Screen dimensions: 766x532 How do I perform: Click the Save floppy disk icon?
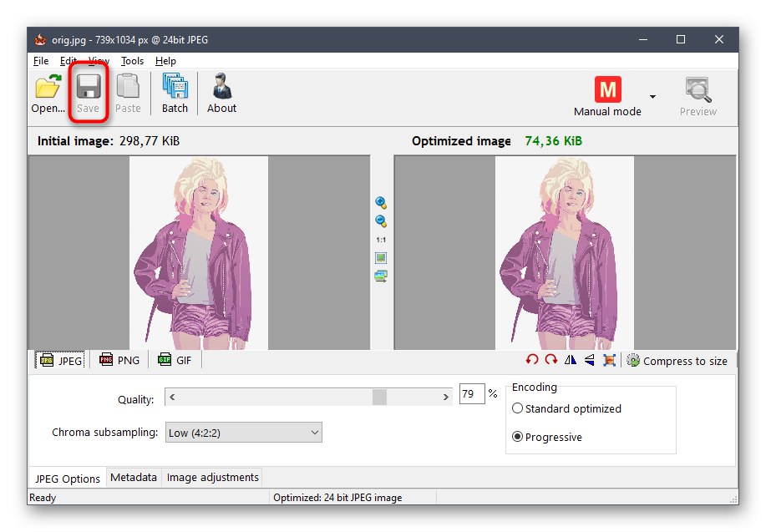[x=89, y=87]
